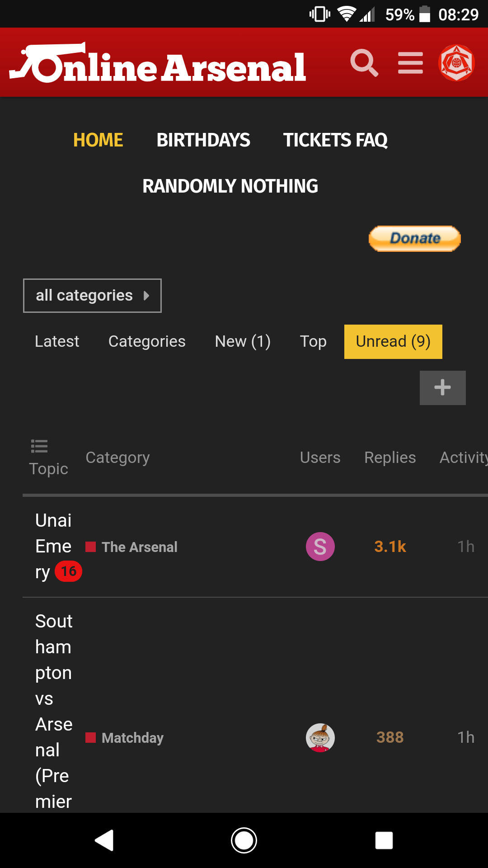Screen dimensions: 488x868
Task: Open the user profile avatar
Action: 456,63
